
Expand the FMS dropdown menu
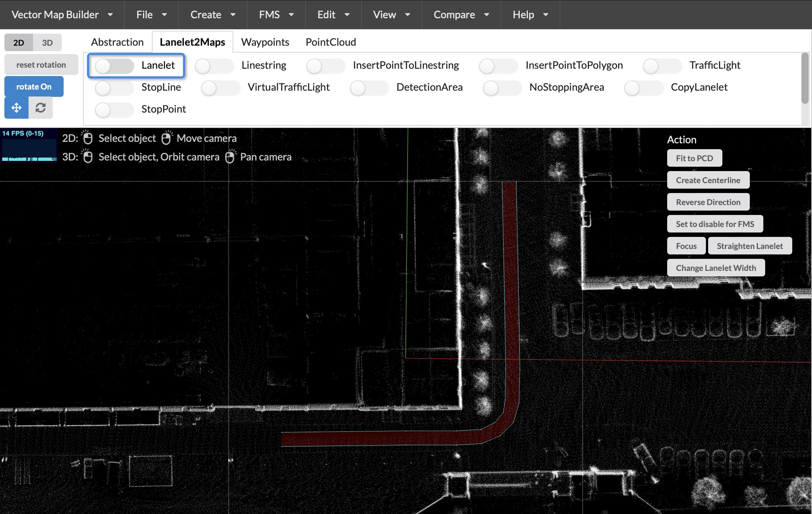[x=275, y=15]
